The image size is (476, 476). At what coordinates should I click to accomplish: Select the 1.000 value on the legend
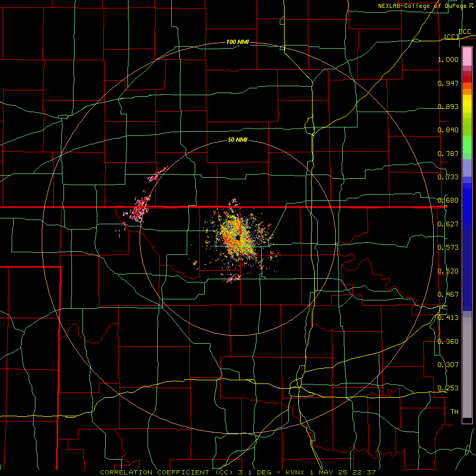[448, 59]
